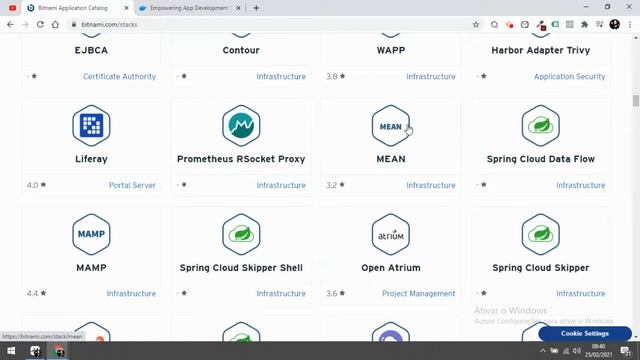
Task: Click the Harbor Adapter Trivy title
Action: point(540,50)
